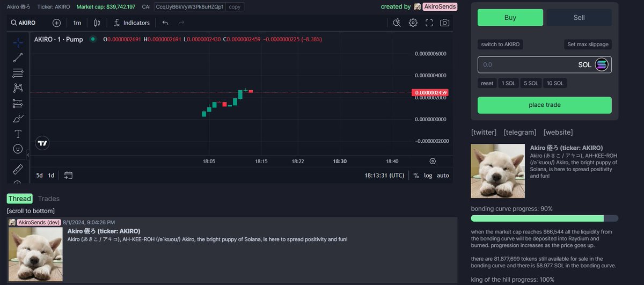Click the TradingView logo
The height and width of the screenshot is (285, 644).
pos(42,143)
